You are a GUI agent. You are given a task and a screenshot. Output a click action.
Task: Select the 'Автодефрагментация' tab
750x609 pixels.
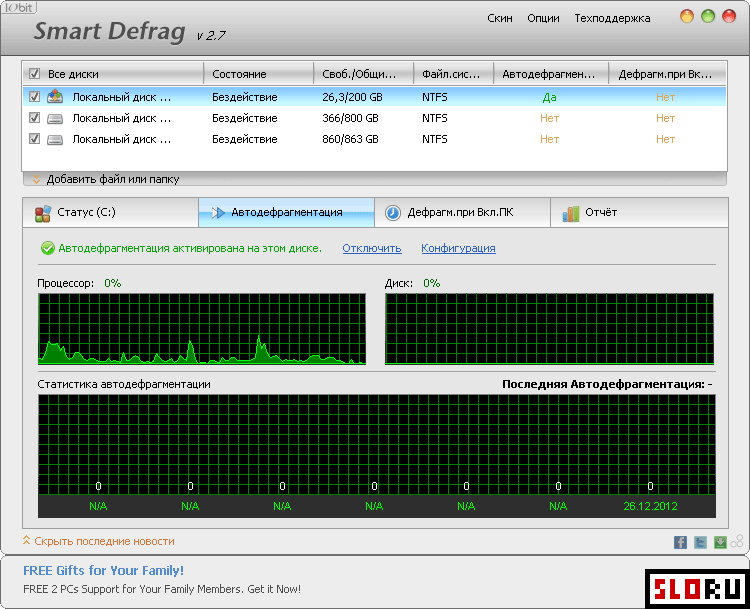tap(287, 212)
